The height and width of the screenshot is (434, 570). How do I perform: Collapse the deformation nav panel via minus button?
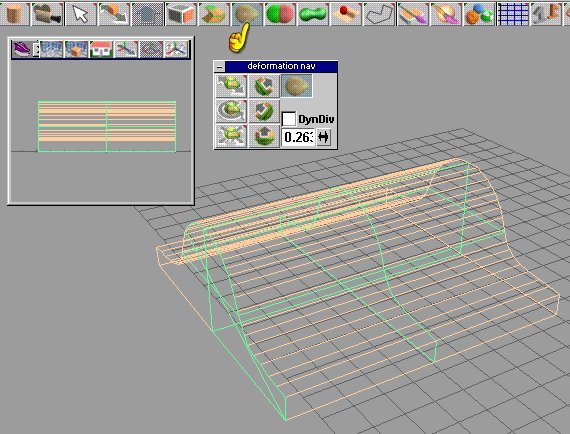220,67
